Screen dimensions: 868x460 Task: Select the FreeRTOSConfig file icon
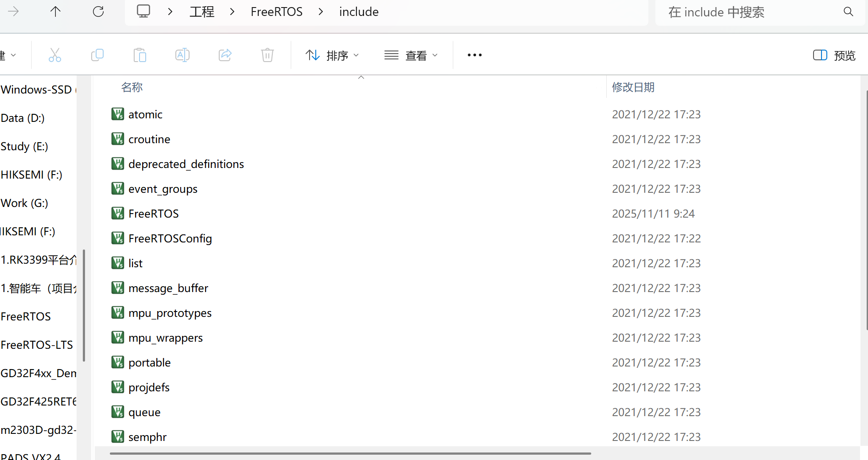(117, 238)
